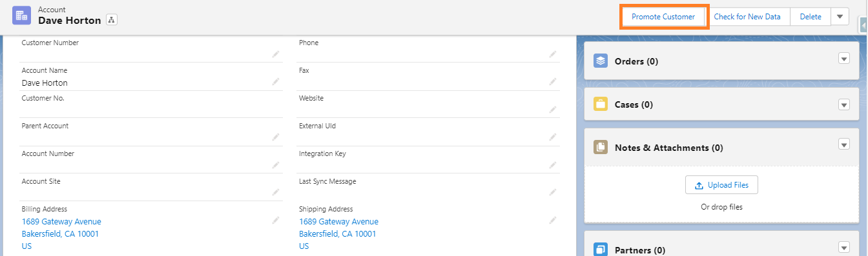Edit Account Name pencil icon
The image size is (868, 256).
[276, 82]
